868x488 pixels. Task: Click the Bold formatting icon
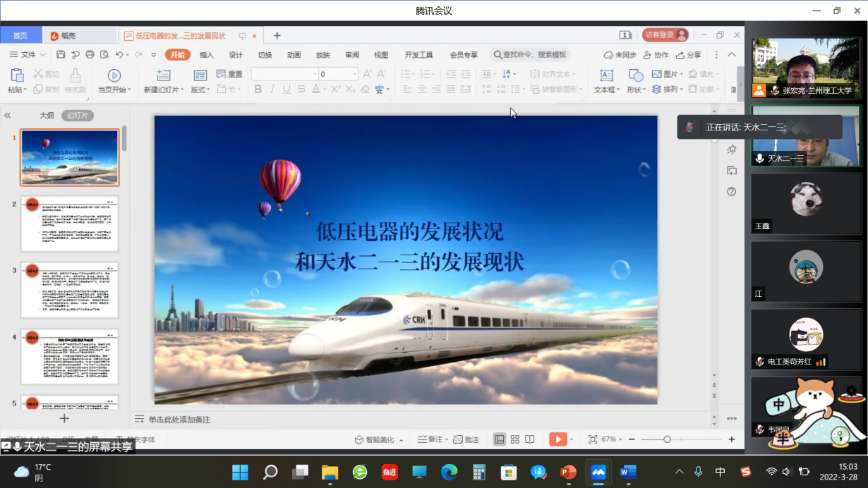[258, 90]
